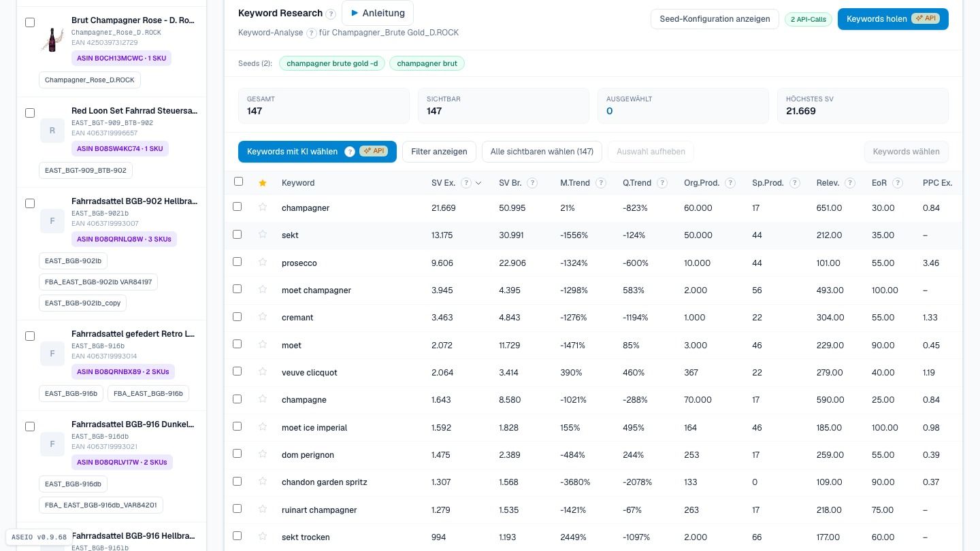The width and height of the screenshot is (980, 551).
Task: Favorite the veuve clicquot keyword star
Action: pyautogui.click(x=263, y=372)
